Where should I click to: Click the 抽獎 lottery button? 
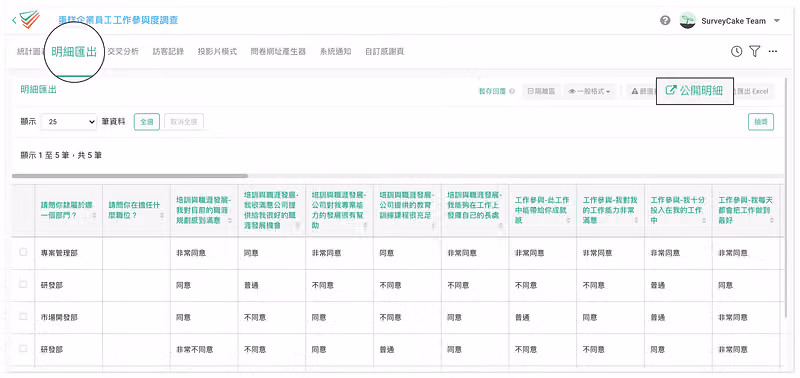[x=761, y=122]
